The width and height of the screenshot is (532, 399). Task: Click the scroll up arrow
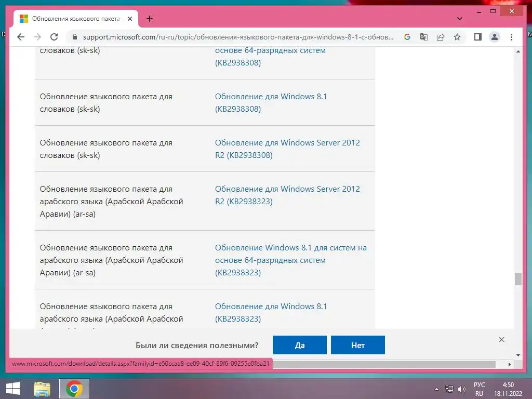[x=518, y=51]
